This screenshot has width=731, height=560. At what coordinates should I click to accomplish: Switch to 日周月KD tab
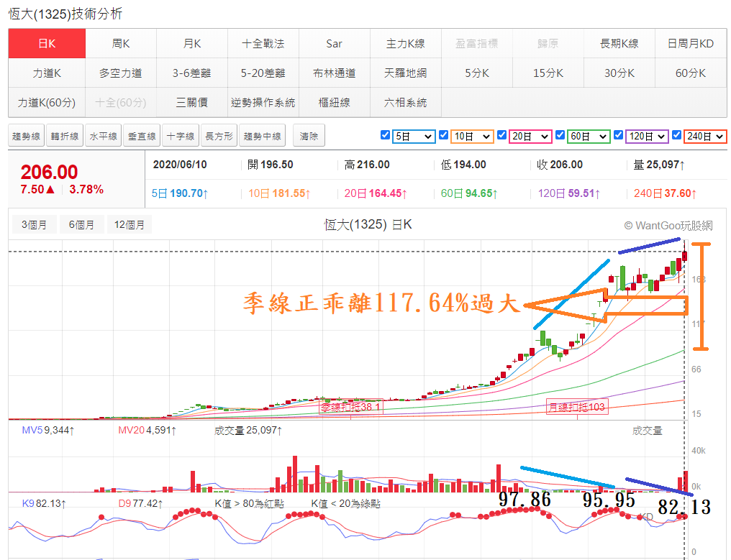coord(691,43)
